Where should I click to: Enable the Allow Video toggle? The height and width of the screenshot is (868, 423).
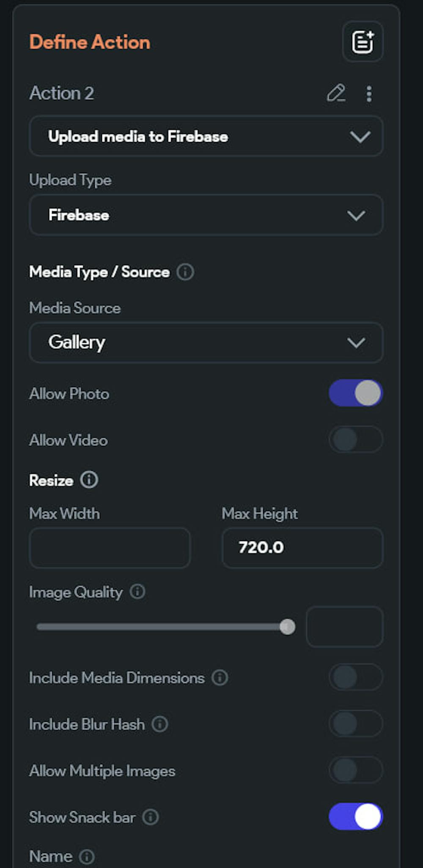tap(355, 439)
